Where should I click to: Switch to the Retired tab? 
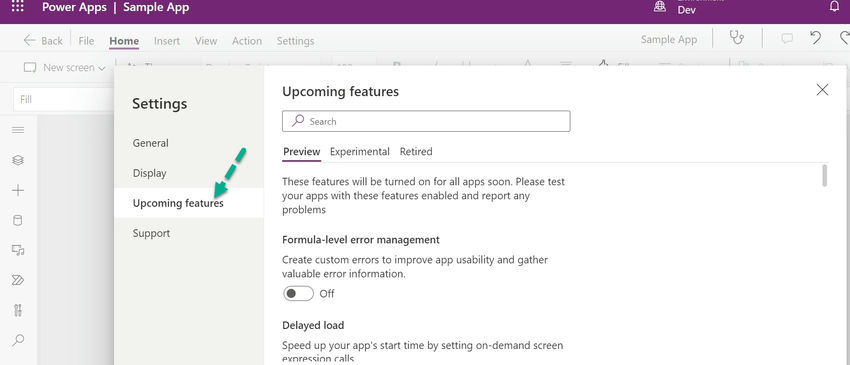click(416, 152)
